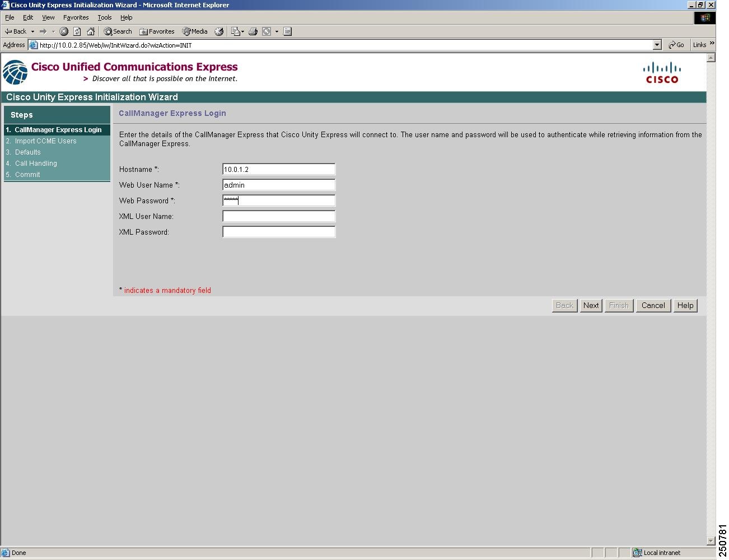Select step 1 CallManager Express Login
This screenshot has width=729, height=560.
point(57,130)
